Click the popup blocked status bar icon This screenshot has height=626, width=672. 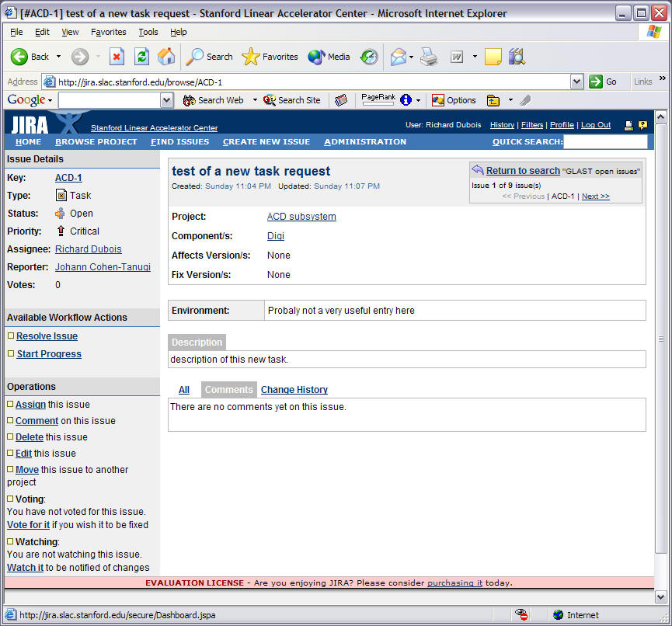point(521,614)
